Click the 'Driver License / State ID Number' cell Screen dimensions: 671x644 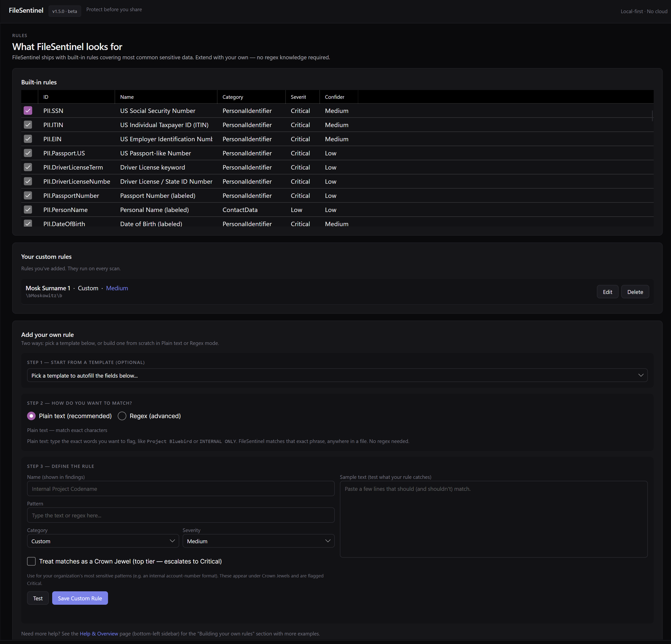[166, 181]
